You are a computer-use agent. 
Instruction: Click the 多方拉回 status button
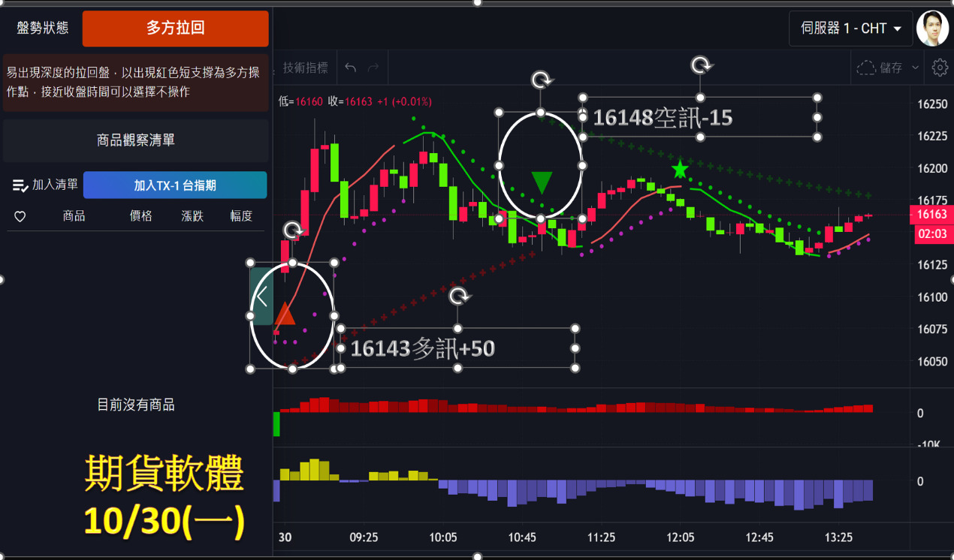pyautogui.click(x=175, y=29)
